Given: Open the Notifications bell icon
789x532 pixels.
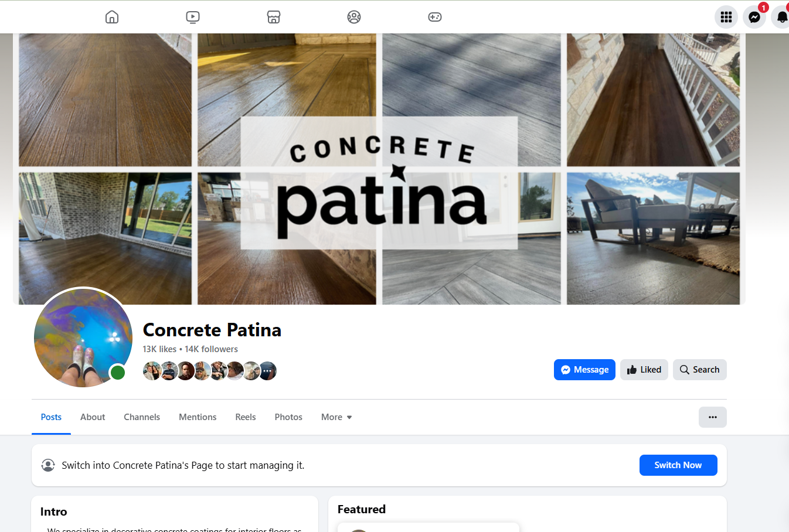Looking at the screenshot, I should click(x=782, y=17).
